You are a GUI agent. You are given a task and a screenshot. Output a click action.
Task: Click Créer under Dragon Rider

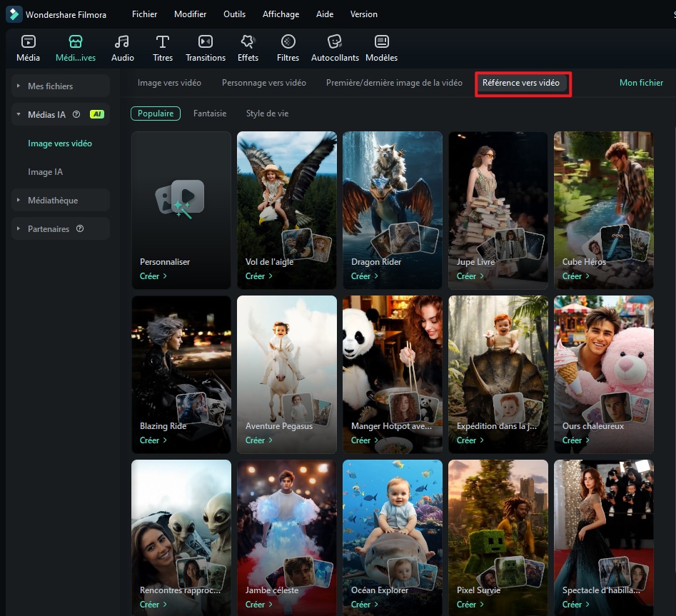coord(364,276)
